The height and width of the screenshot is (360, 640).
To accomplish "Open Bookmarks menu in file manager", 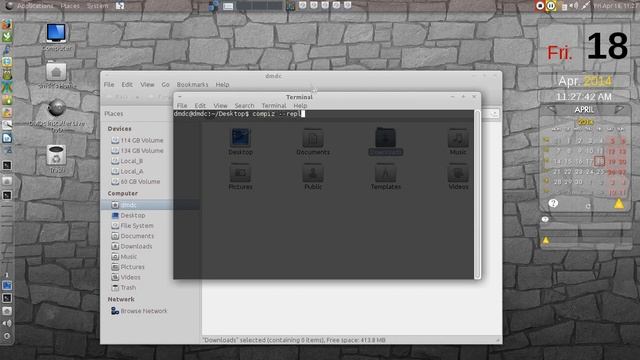I will 192,84.
